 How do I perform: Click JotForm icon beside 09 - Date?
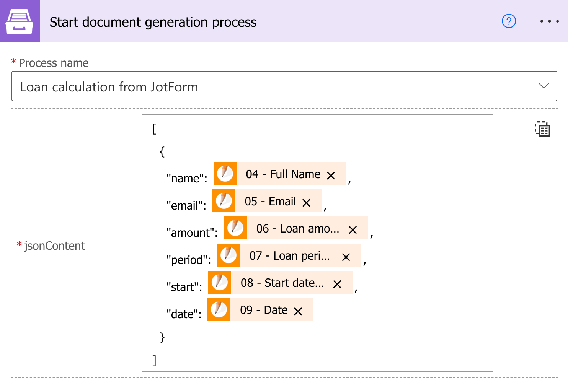tap(219, 309)
